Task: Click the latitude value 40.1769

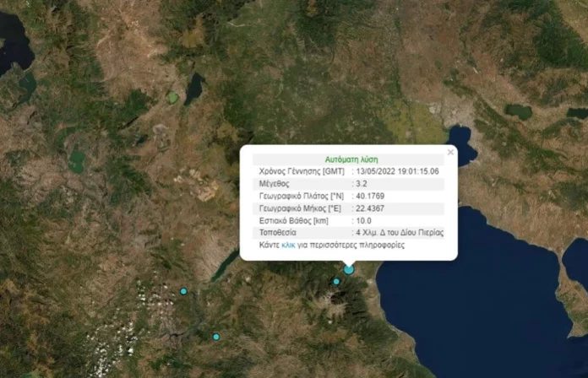Action: pyautogui.click(x=370, y=195)
